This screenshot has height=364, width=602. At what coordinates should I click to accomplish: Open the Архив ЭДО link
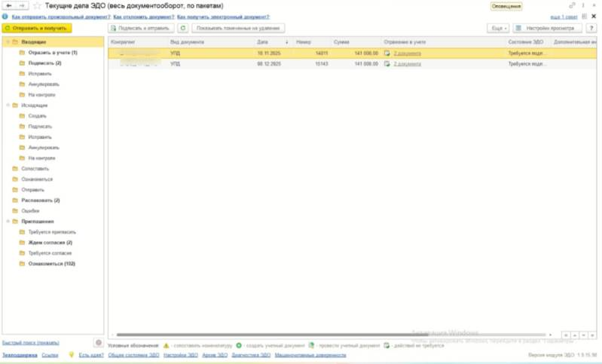coord(215,355)
